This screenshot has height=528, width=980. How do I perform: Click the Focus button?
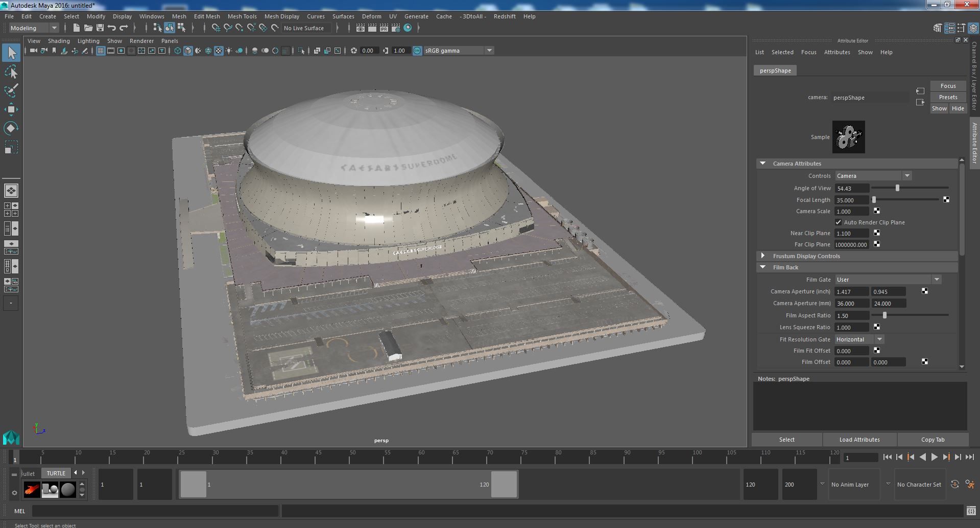(x=948, y=86)
